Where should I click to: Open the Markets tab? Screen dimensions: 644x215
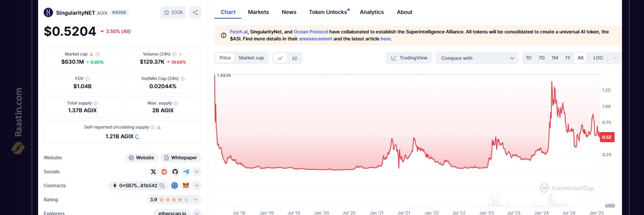pyautogui.click(x=258, y=12)
